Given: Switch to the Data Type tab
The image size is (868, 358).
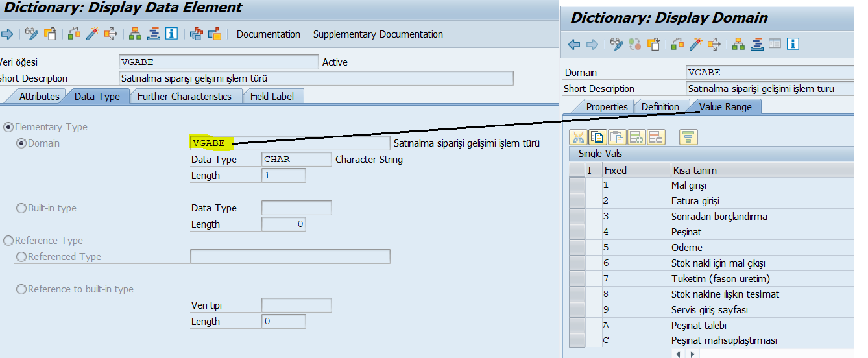Looking at the screenshot, I should [97, 96].
